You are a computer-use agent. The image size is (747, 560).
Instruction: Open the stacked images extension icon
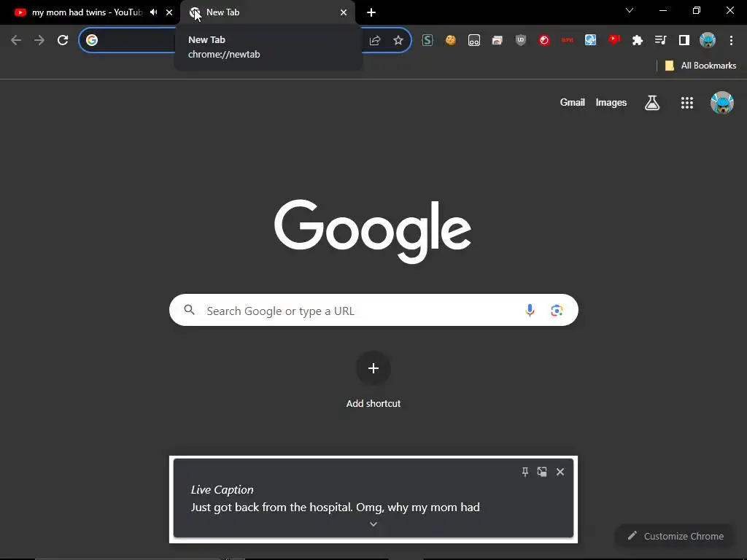click(x=498, y=41)
